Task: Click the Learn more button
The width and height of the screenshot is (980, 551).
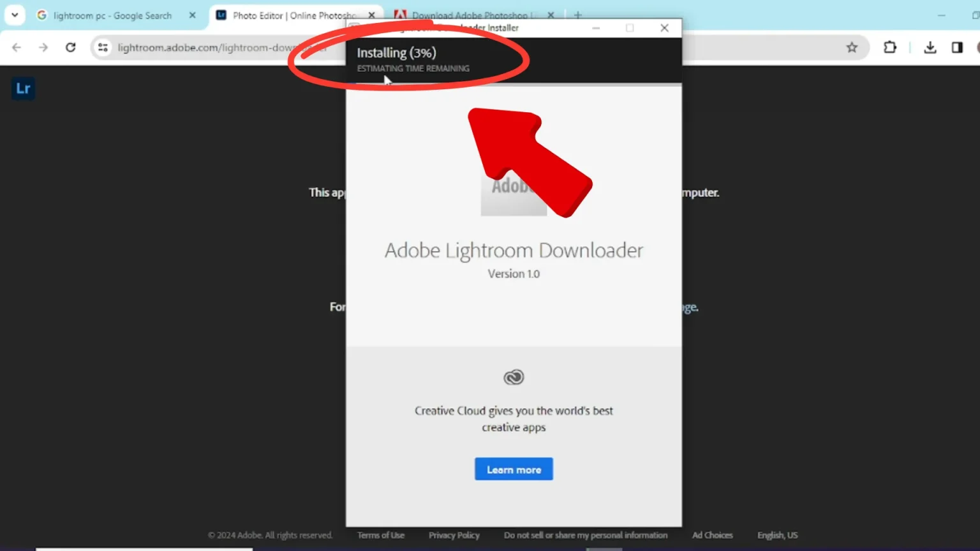Action: coord(514,469)
